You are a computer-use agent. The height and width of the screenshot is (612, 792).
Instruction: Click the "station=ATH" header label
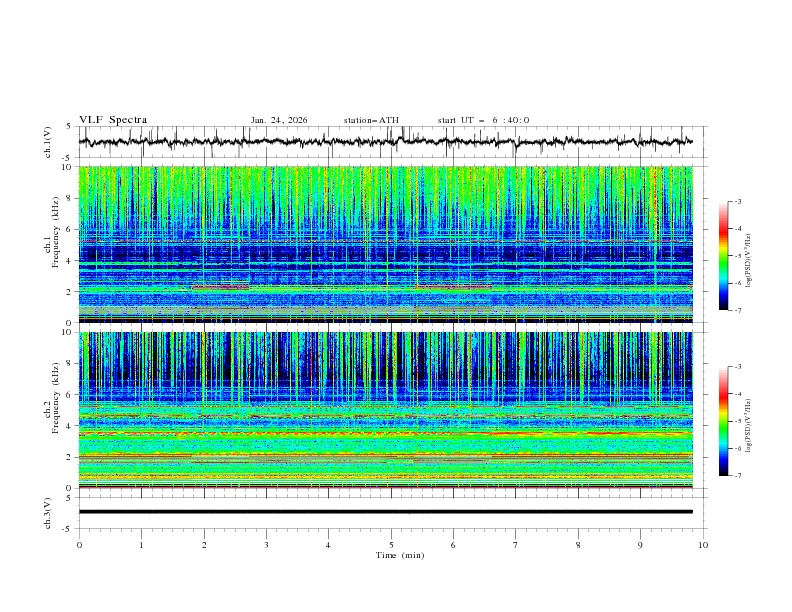[371, 120]
